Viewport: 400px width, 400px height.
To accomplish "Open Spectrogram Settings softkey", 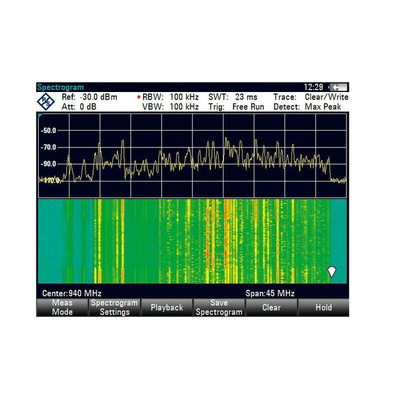I will (114, 307).
